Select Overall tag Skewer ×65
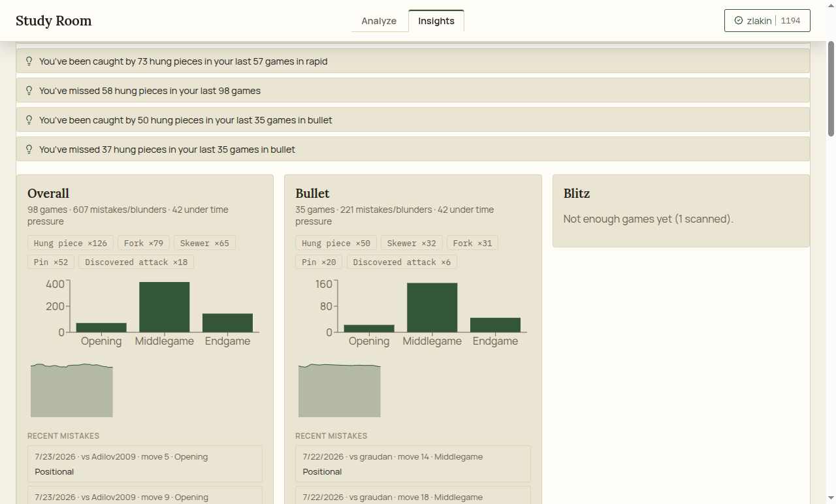The height and width of the screenshot is (504, 836). [x=204, y=243]
